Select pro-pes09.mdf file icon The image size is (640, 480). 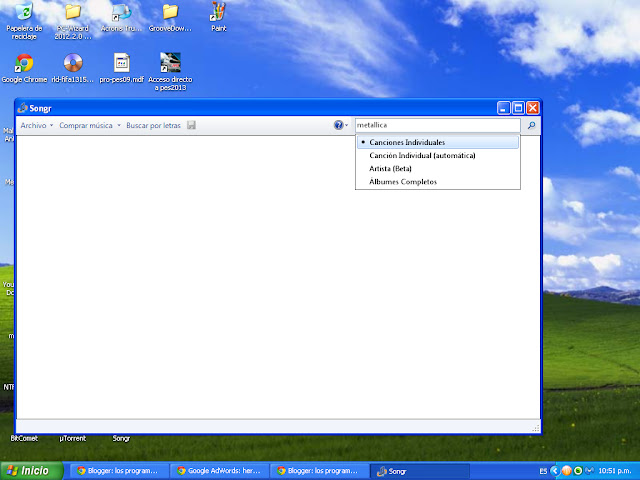click(122, 69)
